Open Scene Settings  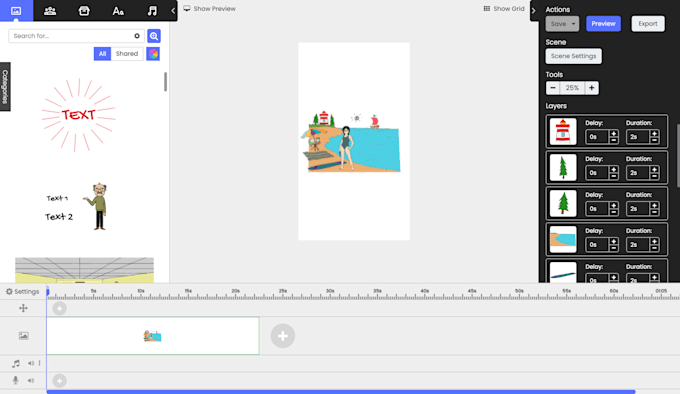click(573, 56)
